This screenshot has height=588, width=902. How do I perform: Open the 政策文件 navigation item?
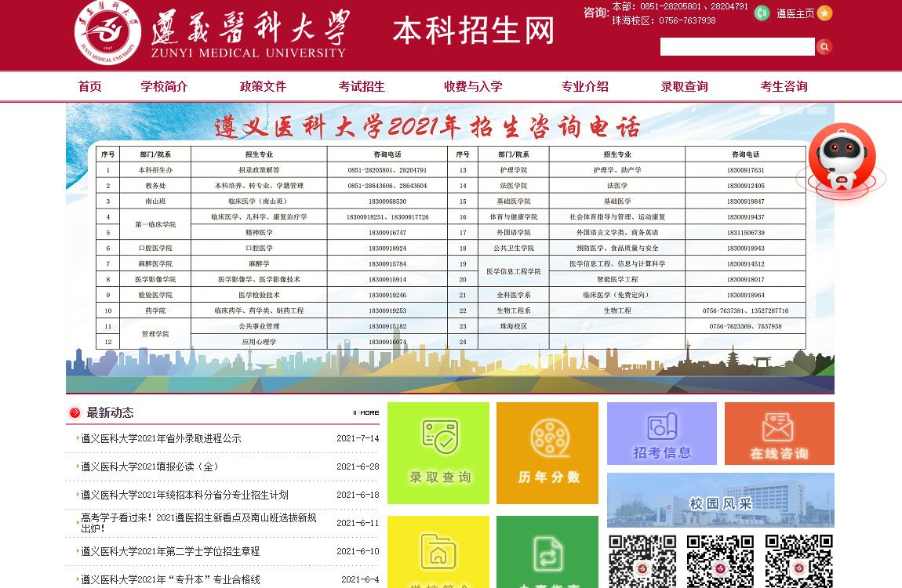coord(263,86)
